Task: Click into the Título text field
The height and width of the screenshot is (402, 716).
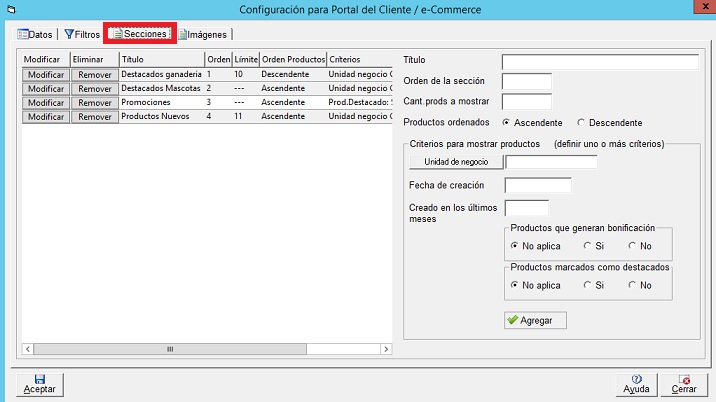Action: (x=599, y=62)
